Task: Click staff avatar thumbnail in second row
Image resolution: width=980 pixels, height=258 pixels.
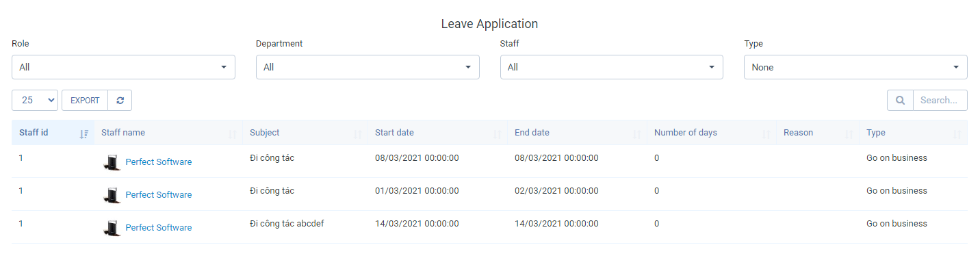Action: [x=112, y=195]
